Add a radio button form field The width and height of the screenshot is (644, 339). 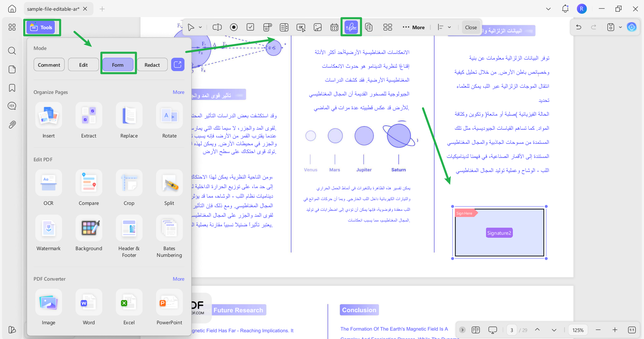click(x=234, y=27)
